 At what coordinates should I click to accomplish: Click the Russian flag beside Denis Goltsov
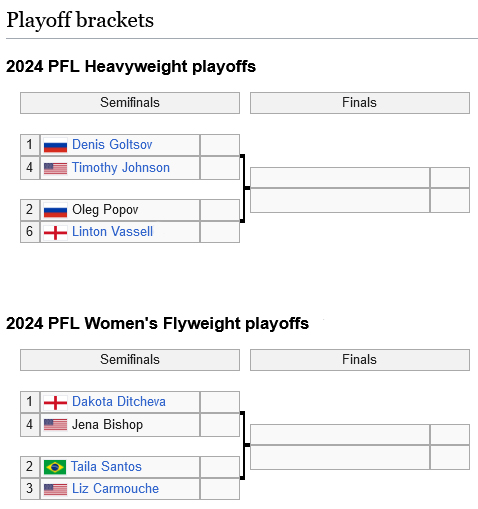click(55, 145)
